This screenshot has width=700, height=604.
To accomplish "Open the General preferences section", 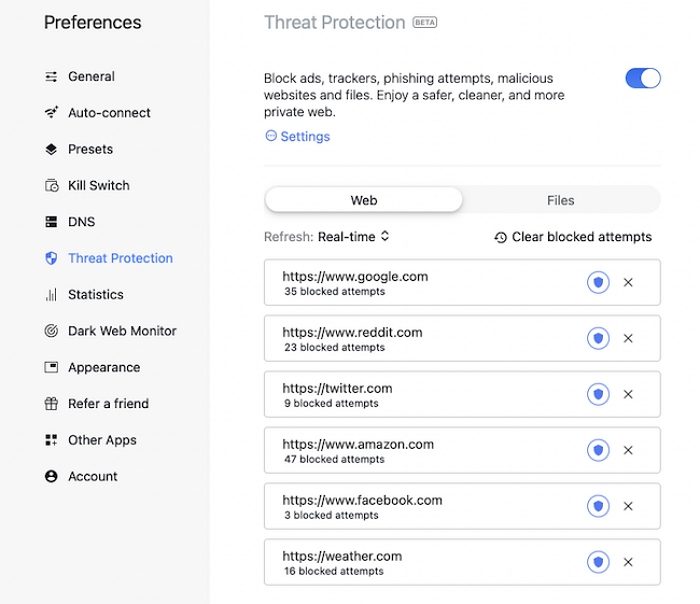I will (x=91, y=77).
